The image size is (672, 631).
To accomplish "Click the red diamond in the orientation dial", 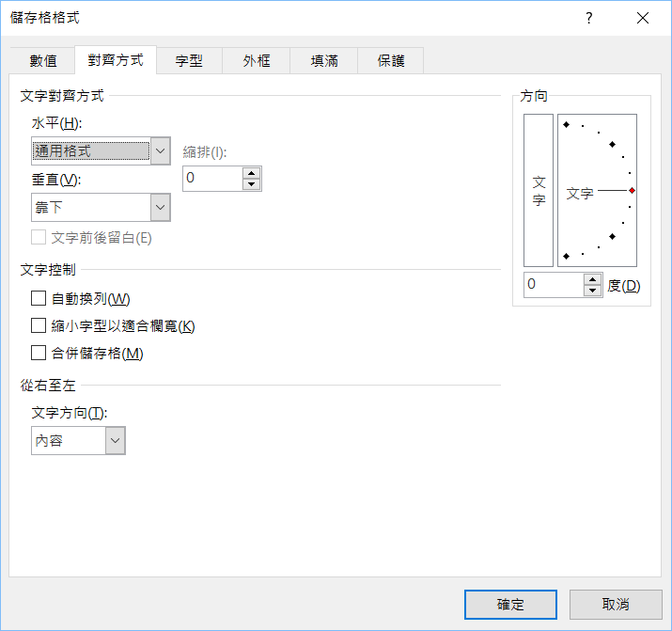I will 632,191.
